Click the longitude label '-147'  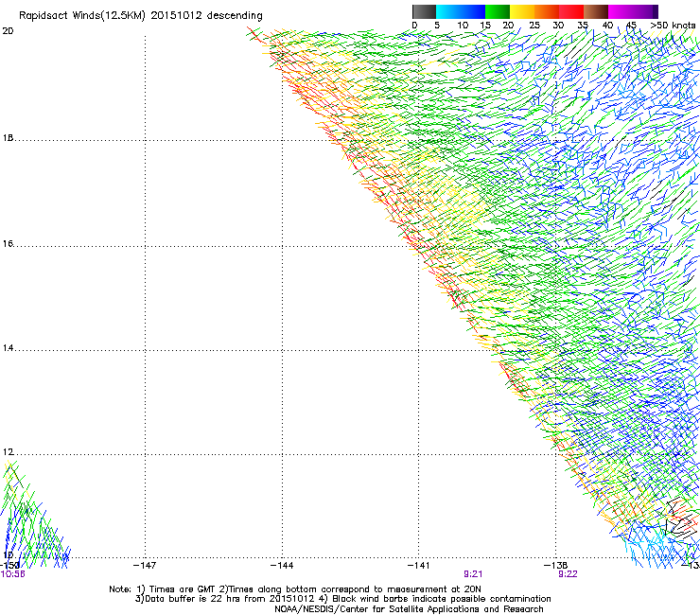coord(145,566)
